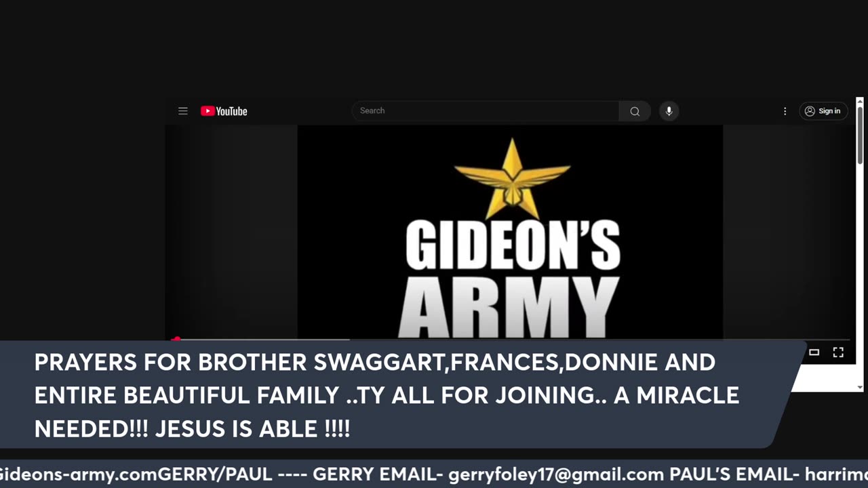The height and width of the screenshot is (488, 868).
Task: Click the YouTube logo
Action: [x=224, y=111]
